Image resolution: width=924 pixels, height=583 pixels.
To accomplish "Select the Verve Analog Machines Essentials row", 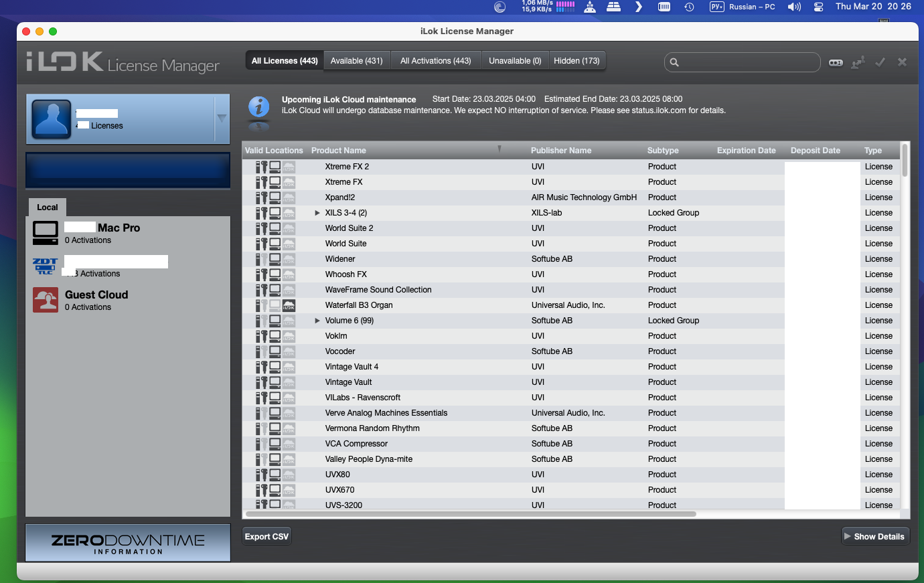I will [x=571, y=413].
